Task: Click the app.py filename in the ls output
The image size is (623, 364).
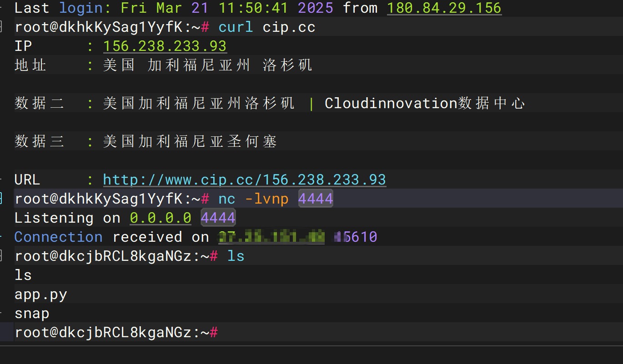Action: (x=40, y=294)
